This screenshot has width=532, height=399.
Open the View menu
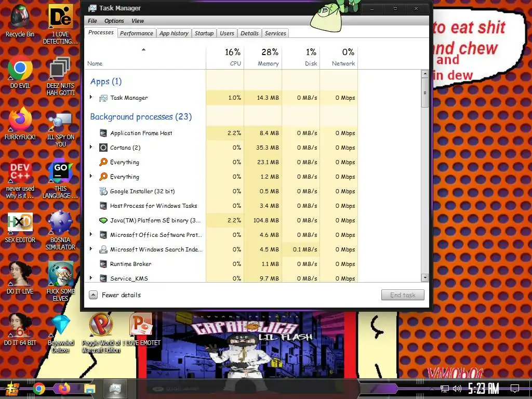(x=138, y=21)
